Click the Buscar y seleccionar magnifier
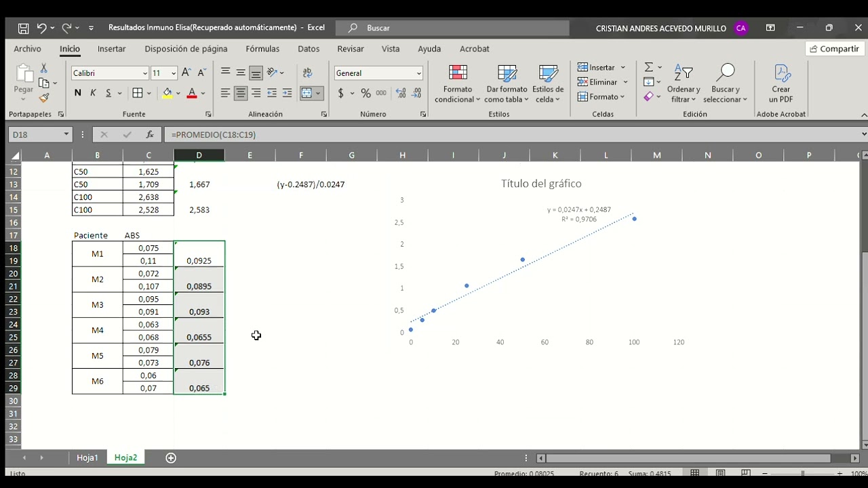868x488 pixels. pyautogui.click(x=725, y=84)
